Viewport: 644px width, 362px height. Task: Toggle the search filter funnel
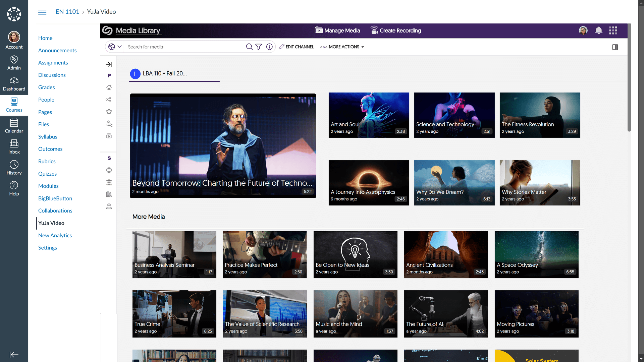(x=259, y=47)
